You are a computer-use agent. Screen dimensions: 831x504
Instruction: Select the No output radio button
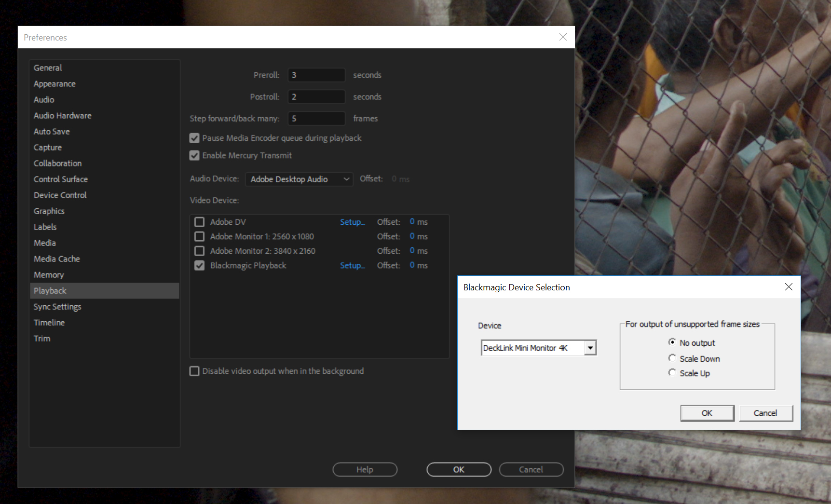[x=672, y=342]
